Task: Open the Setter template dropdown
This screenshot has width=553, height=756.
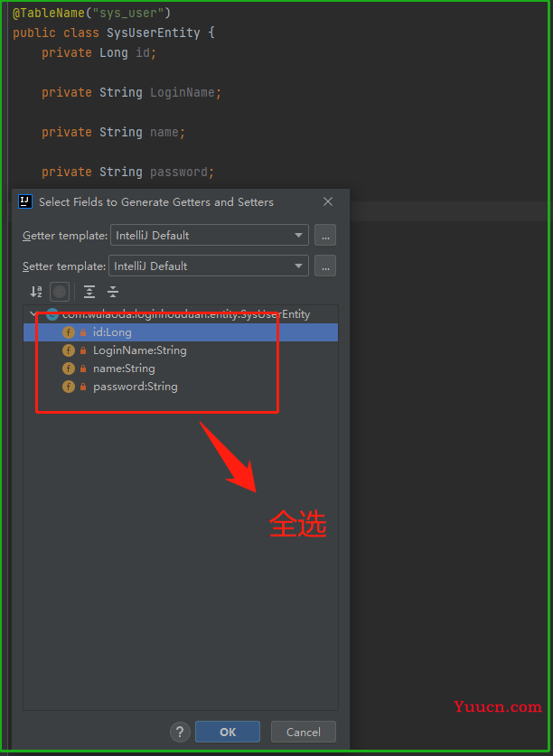Action: pyautogui.click(x=208, y=266)
